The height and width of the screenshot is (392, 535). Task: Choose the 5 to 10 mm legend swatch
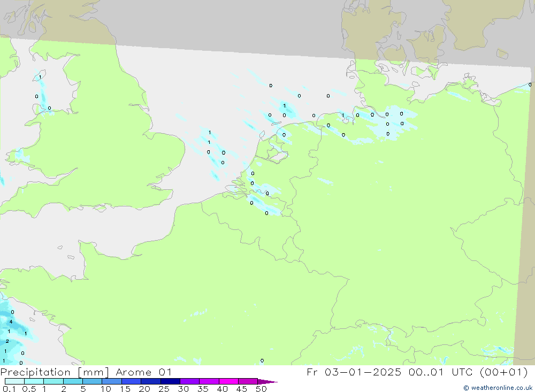point(92,381)
